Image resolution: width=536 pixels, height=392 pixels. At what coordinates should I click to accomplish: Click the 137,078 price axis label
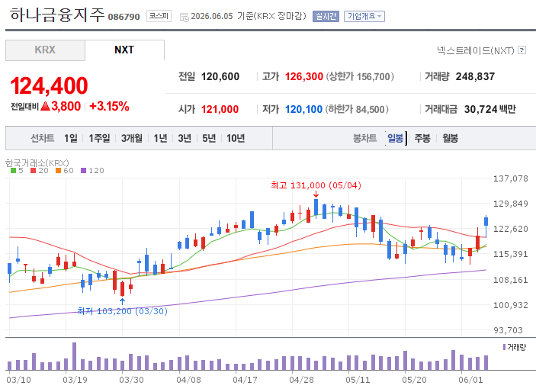click(511, 178)
